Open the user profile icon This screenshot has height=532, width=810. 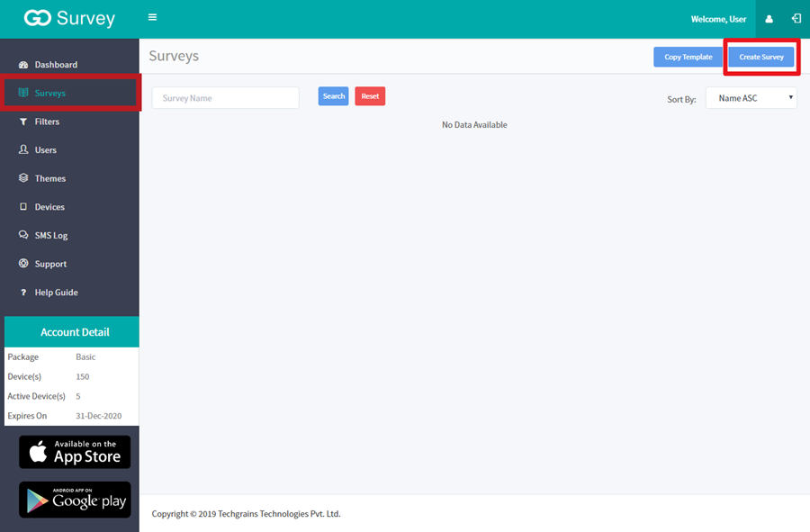point(769,19)
